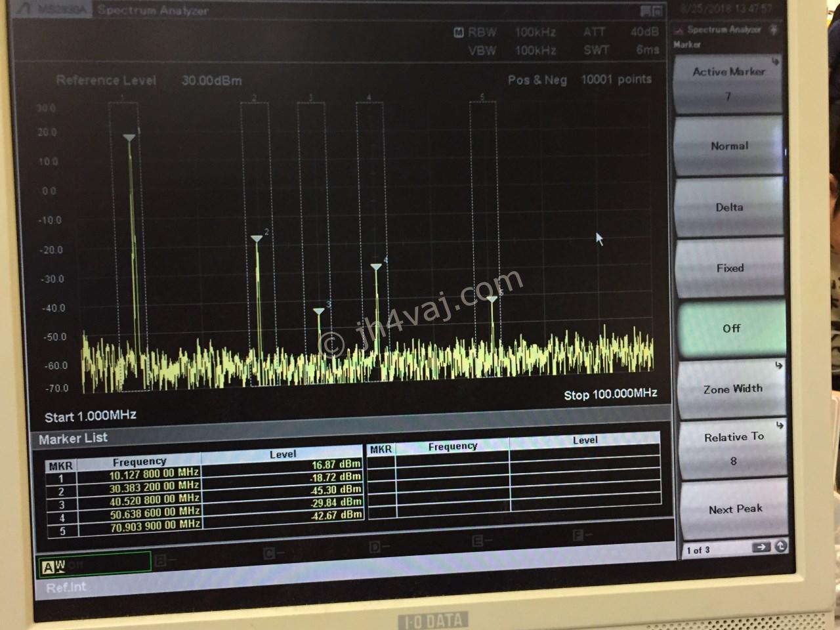Click the Ref.Int status indicator
The width and height of the screenshot is (840, 630).
tap(66, 587)
